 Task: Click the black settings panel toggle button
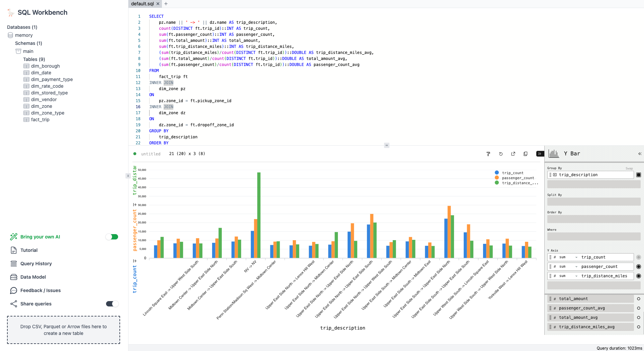(x=540, y=154)
